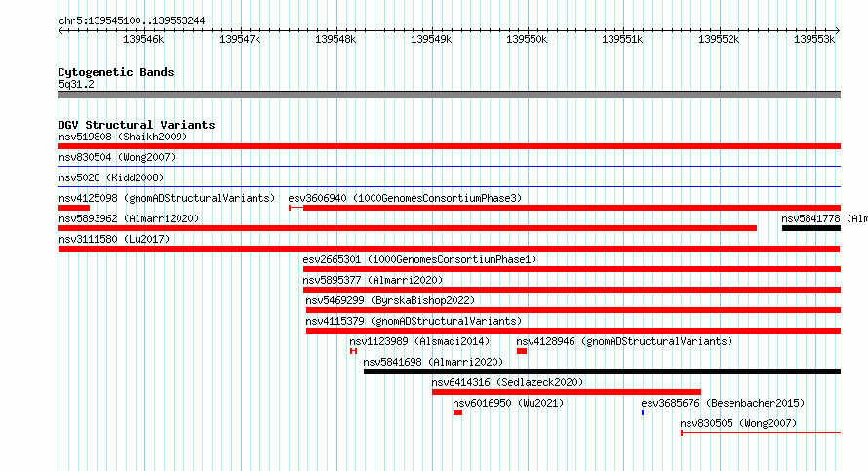Viewport: 868px width, 471px height.
Task: Select the thin red nsv830505 line
Action: [x=761, y=433]
